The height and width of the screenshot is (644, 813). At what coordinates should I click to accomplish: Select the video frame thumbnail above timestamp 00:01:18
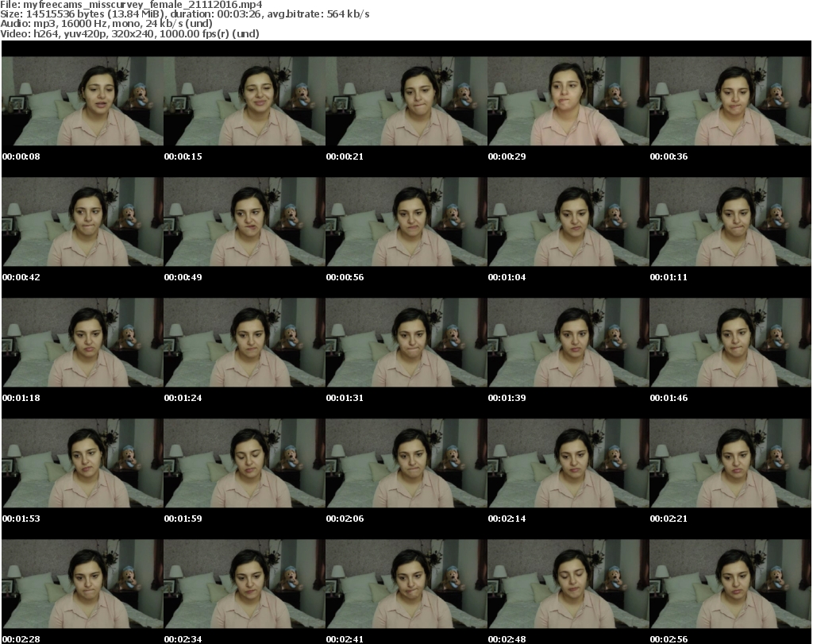[83, 342]
